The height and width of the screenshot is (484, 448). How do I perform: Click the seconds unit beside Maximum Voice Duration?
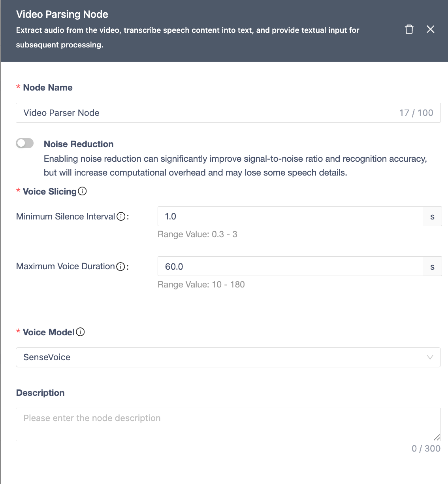pos(432,267)
